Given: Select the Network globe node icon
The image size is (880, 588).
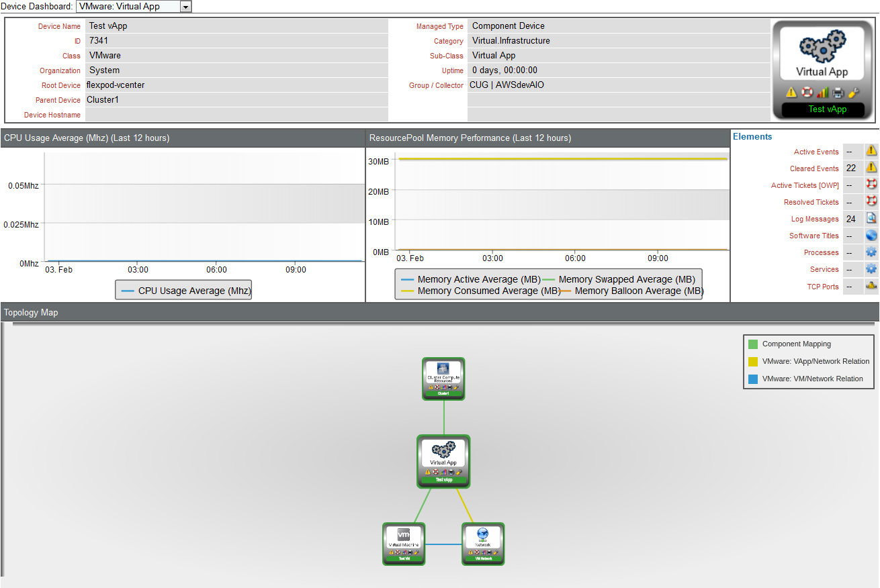Looking at the screenshot, I should (483, 534).
